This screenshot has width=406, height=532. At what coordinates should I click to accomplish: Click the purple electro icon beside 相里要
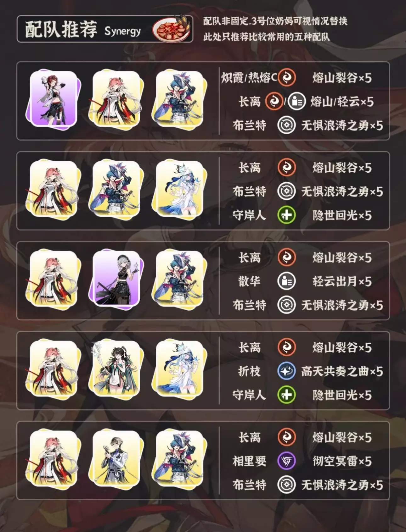[287, 461]
